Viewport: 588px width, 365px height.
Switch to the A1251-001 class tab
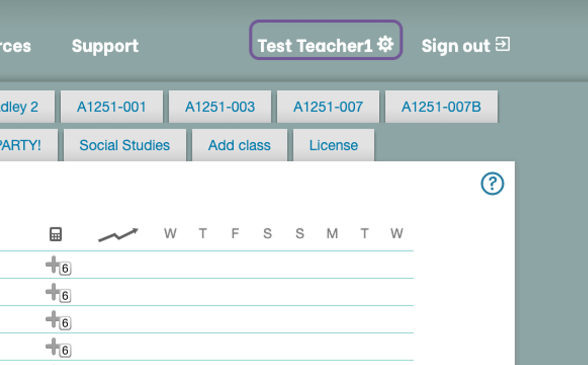111,107
